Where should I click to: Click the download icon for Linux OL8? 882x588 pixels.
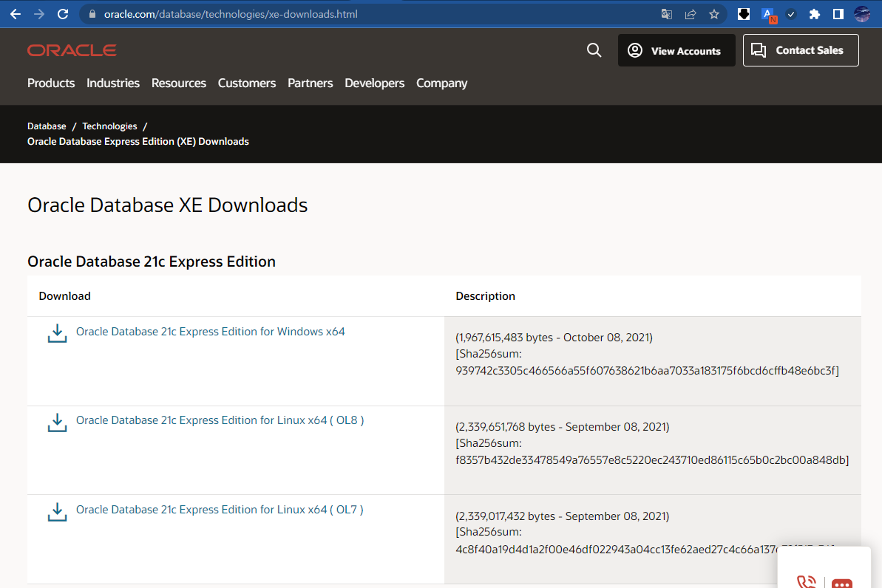(57, 423)
